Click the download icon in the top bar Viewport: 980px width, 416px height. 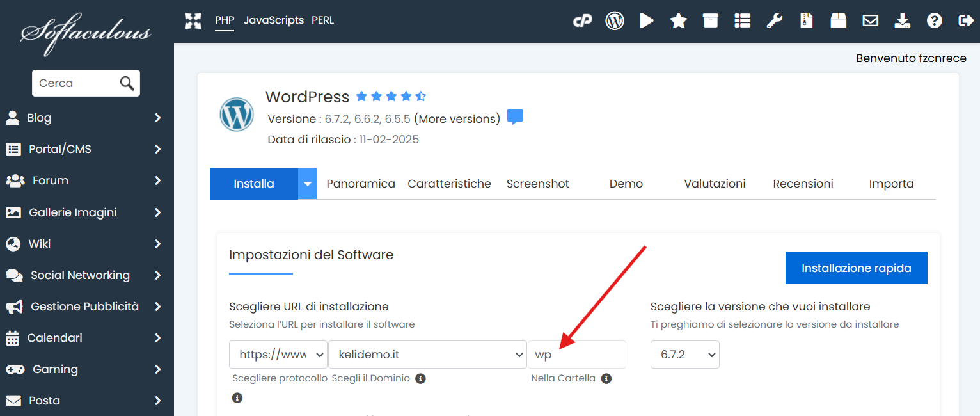click(x=902, y=21)
